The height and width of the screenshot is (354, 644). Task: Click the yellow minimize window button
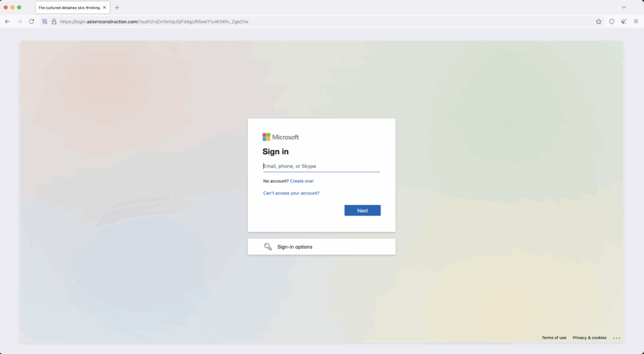tap(13, 8)
